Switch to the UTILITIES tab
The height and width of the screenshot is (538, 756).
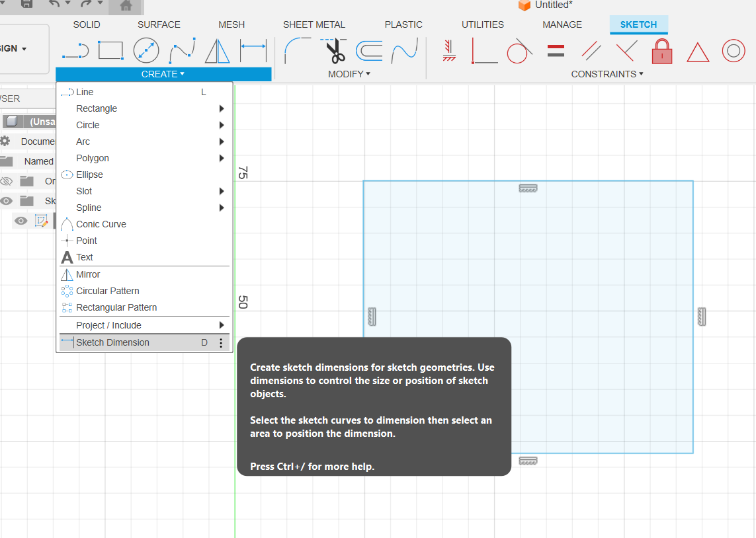483,24
